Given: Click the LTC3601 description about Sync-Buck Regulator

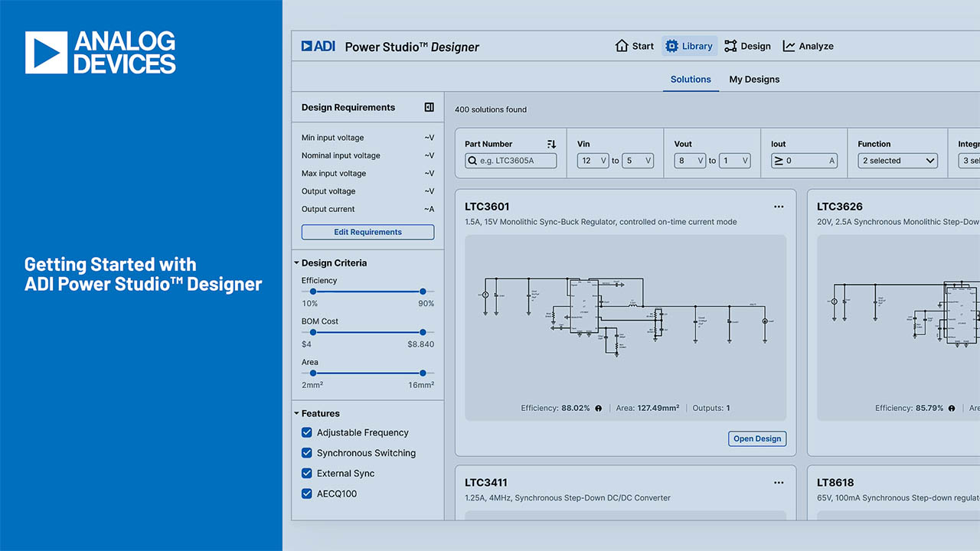Looking at the screenshot, I should click(601, 222).
